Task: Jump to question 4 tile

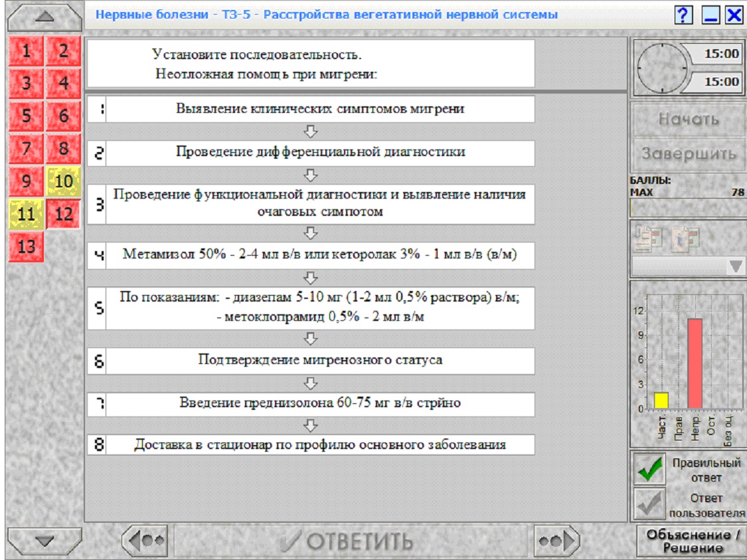Action: point(63,84)
